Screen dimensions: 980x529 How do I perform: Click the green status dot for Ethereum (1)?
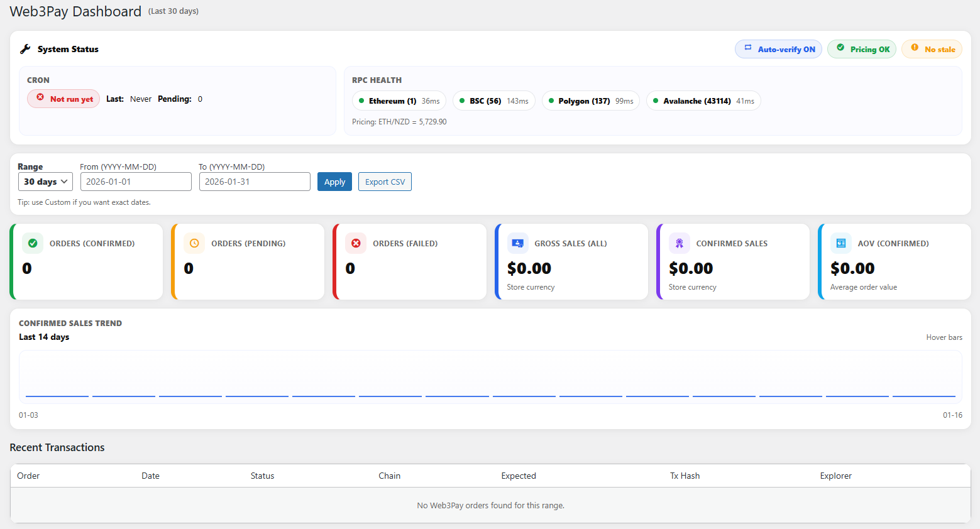[361, 101]
